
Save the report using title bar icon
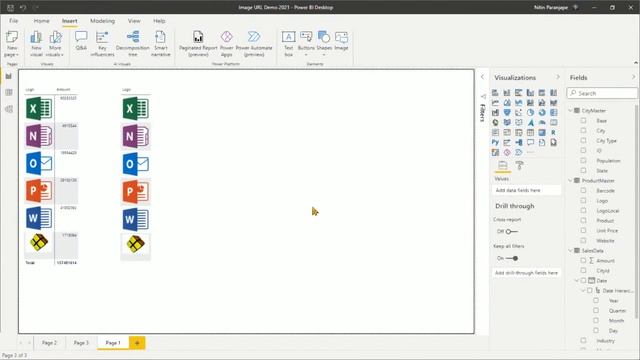click(10, 7)
